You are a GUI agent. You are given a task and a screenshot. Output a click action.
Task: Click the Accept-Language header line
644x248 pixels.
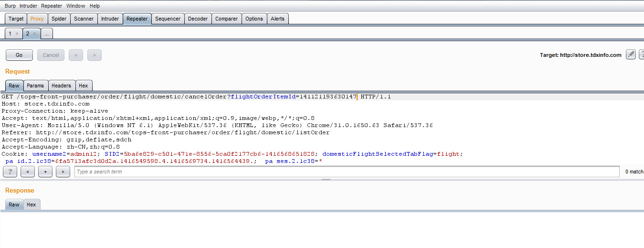61,147
